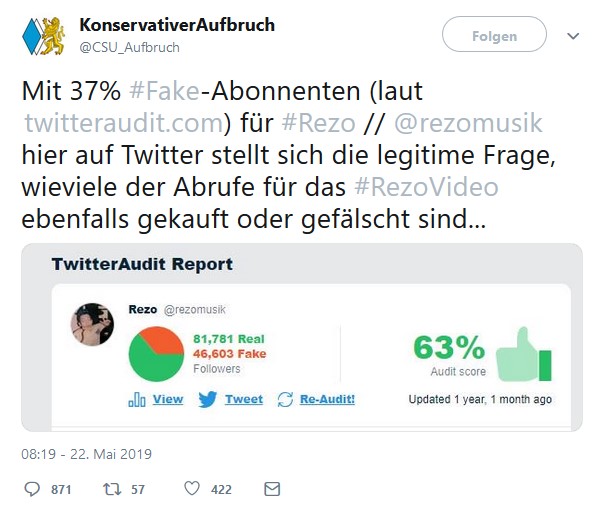Click the Twitter bird icon
This screenshot has width=608, height=507.
click(x=208, y=399)
